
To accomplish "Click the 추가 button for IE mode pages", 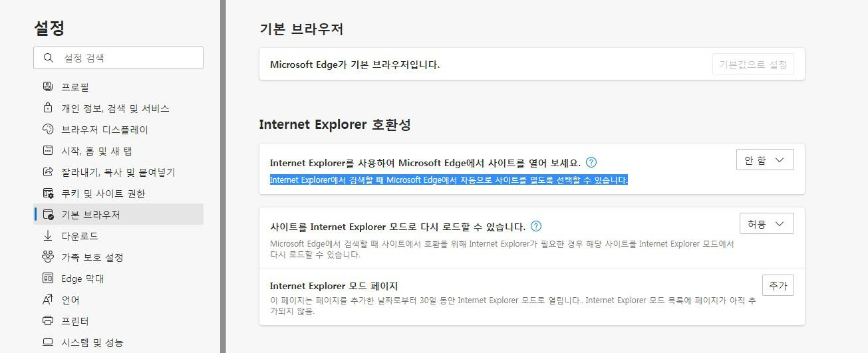I will [x=778, y=285].
